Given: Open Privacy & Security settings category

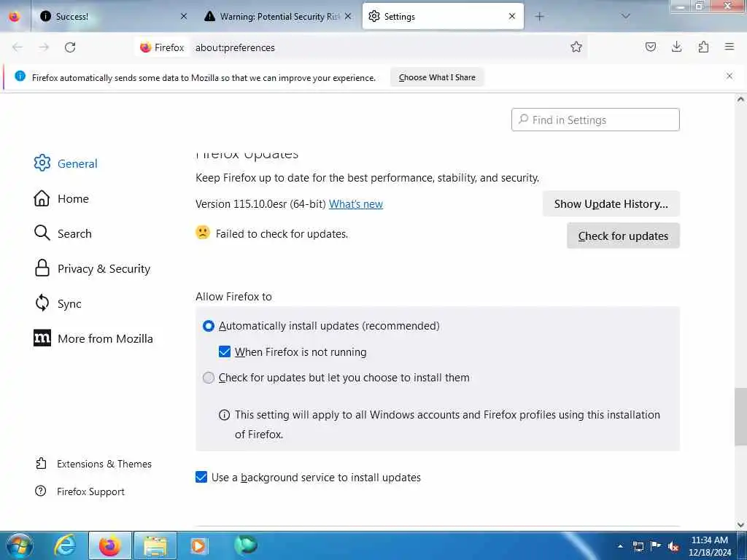Looking at the screenshot, I should [x=92, y=268].
